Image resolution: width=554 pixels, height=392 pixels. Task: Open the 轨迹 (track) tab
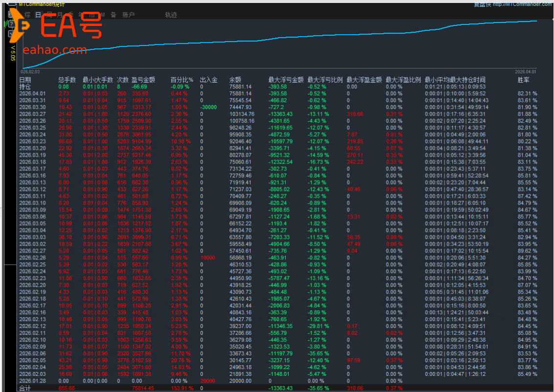pos(171,15)
